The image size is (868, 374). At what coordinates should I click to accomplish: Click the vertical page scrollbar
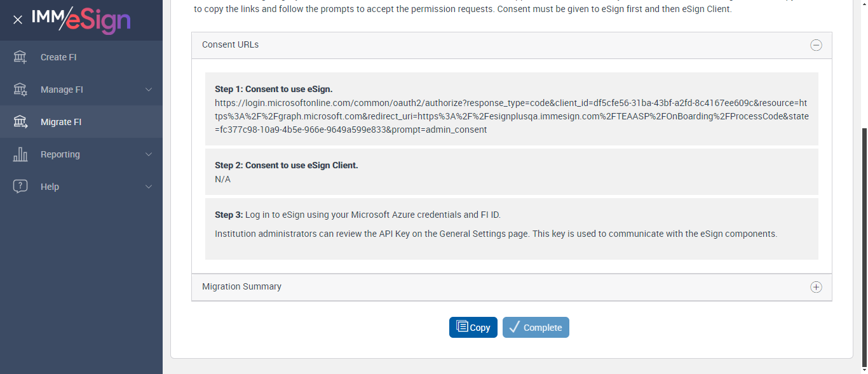pos(864,248)
